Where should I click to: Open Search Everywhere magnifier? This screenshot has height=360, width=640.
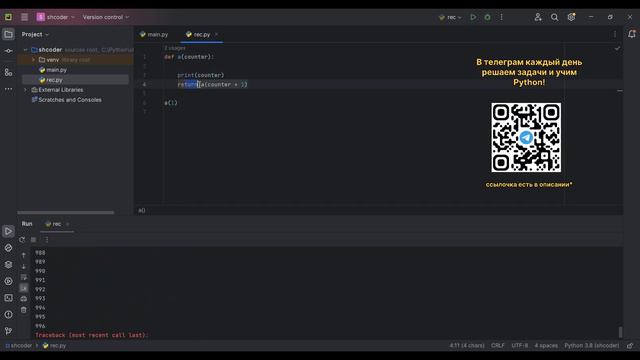[554, 17]
